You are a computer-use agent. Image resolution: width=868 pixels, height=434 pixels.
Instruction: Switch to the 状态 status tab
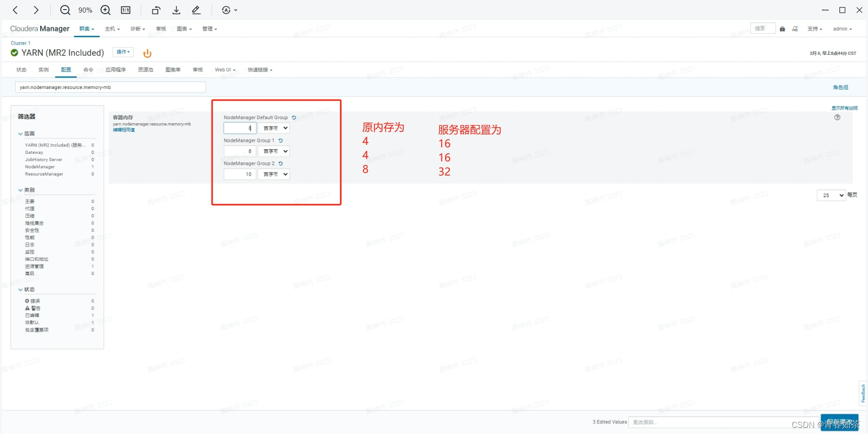21,70
